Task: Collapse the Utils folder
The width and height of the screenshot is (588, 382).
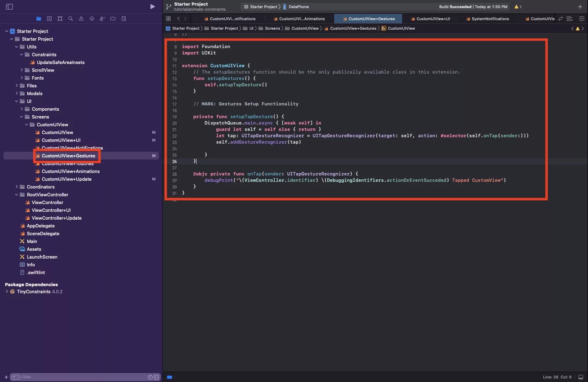Action: point(16,47)
